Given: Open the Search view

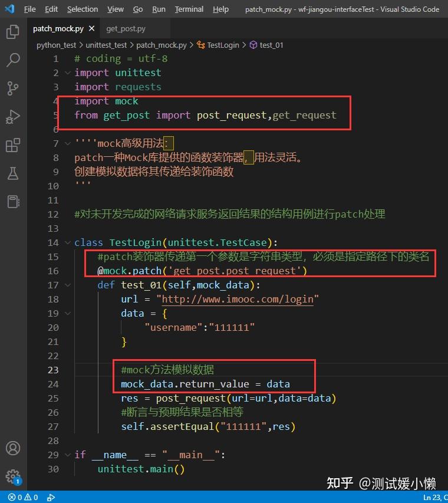Looking at the screenshot, I should pyautogui.click(x=13, y=60).
